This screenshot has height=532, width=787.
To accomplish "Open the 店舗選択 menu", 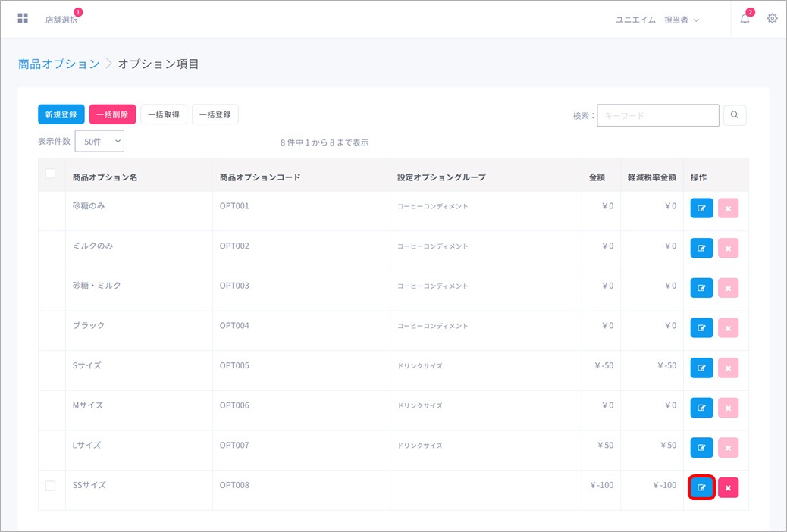I will tap(61, 20).
